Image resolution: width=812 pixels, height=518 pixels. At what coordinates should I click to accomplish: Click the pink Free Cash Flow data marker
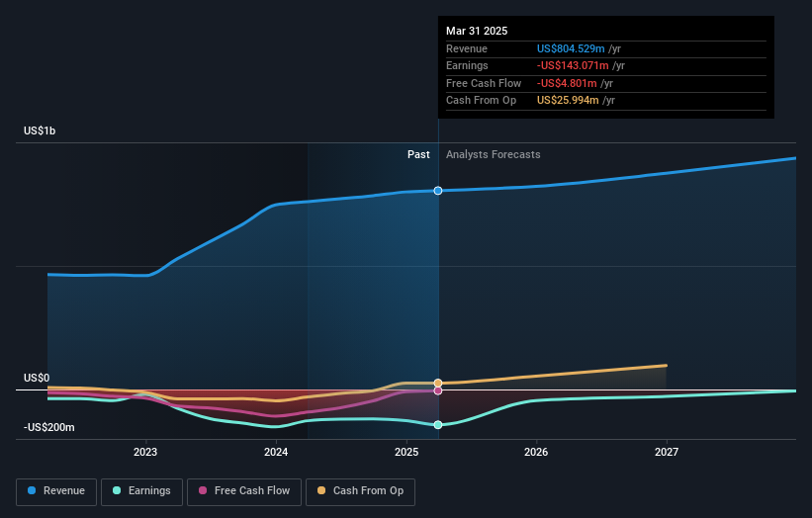click(438, 390)
